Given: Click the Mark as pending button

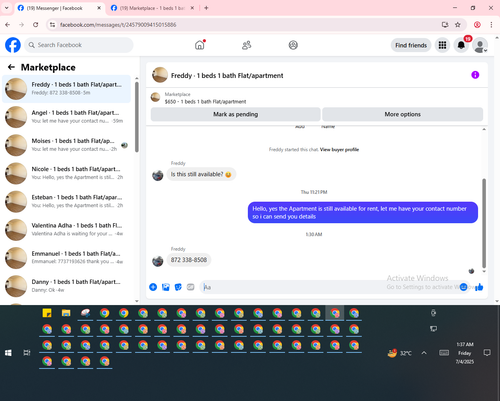Looking at the screenshot, I should [235, 114].
